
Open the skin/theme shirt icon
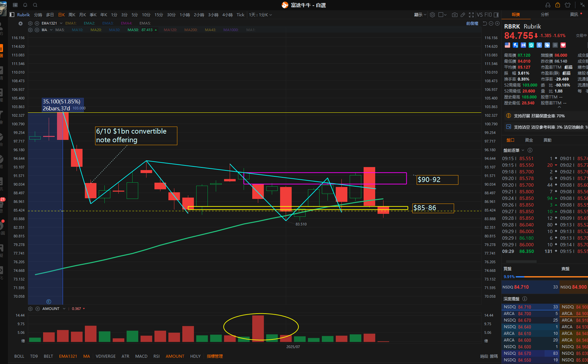pyautogui.click(x=567, y=5)
